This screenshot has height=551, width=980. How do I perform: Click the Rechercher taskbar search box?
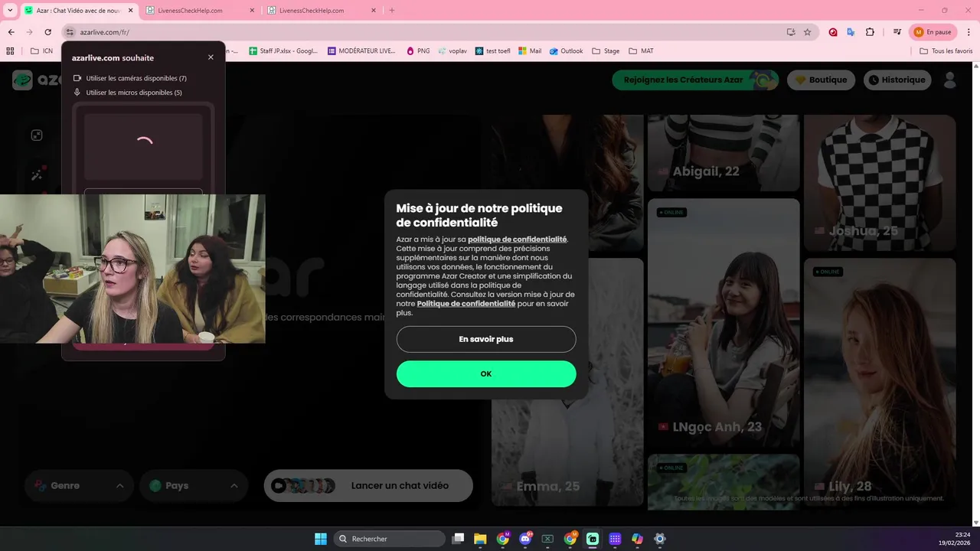click(x=389, y=539)
